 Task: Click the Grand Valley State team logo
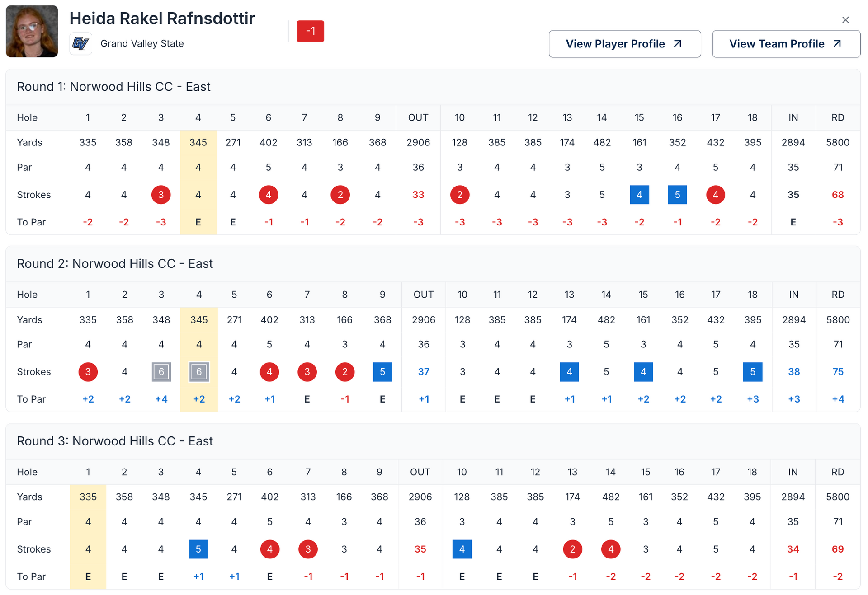(x=80, y=43)
